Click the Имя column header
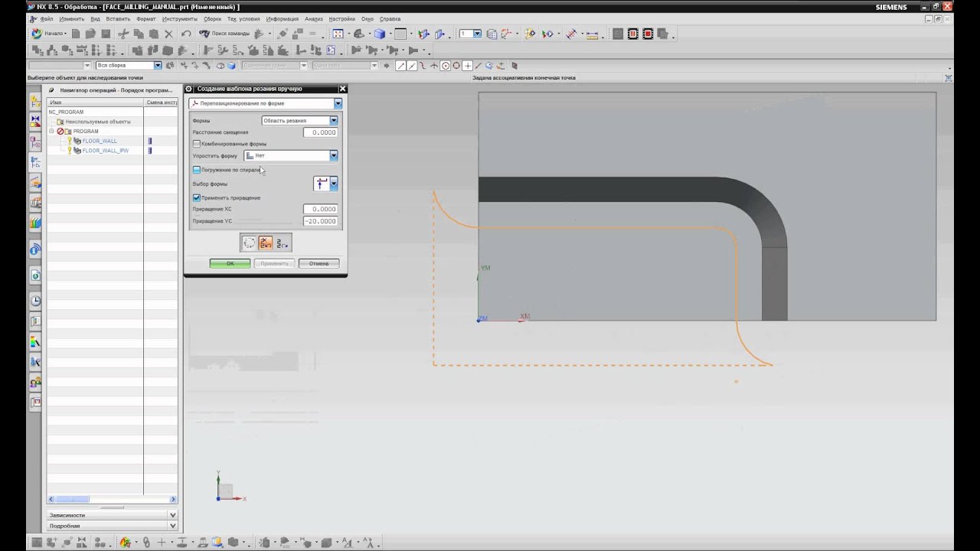The width and height of the screenshot is (980, 551). pos(96,102)
